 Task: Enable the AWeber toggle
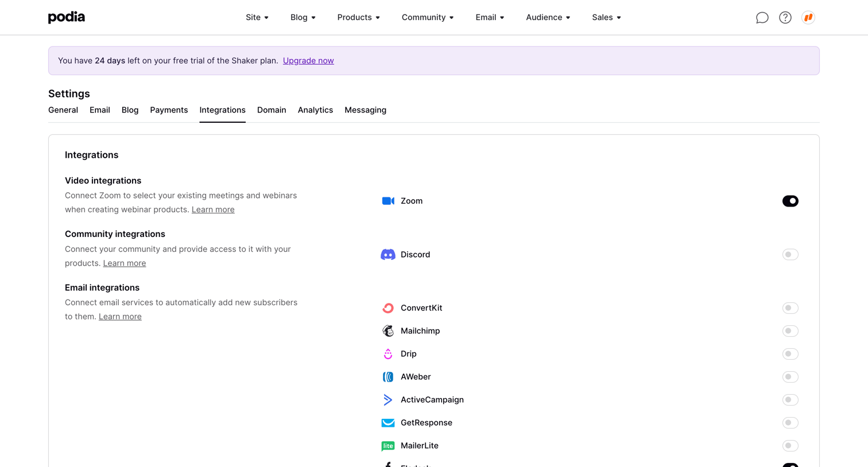(x=790, y=377)
